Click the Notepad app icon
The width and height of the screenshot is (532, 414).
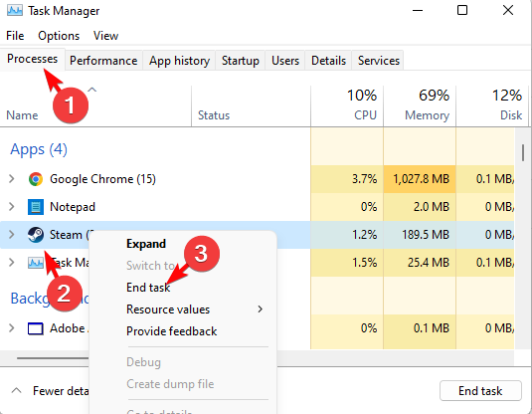pos(36,207)
